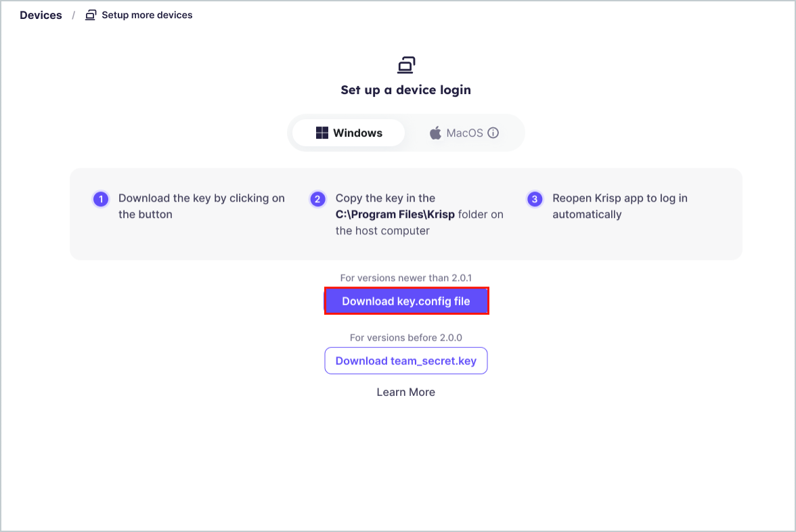Click the Reopen Krisp app instruction text
The width and height of the screenshot is (796, 532).
620,206
